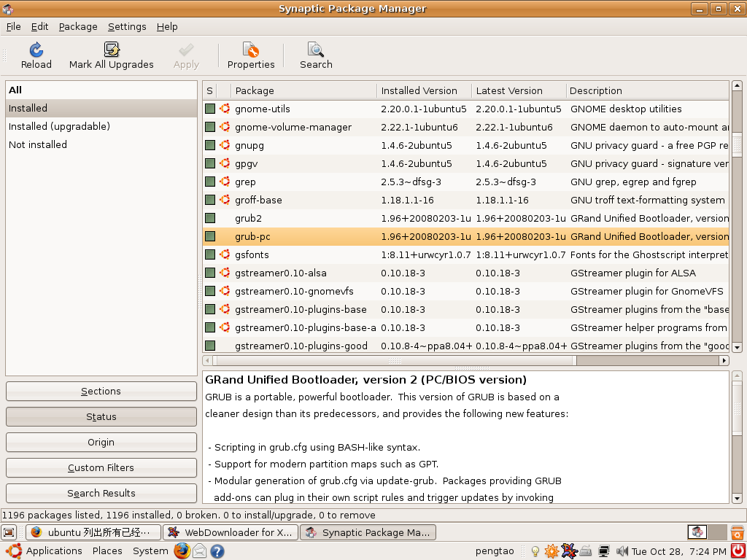This screenshot has height=560, width=747.
Task: Click the workspace switcher in the bottom panel
Action: [x=708, y=532]
